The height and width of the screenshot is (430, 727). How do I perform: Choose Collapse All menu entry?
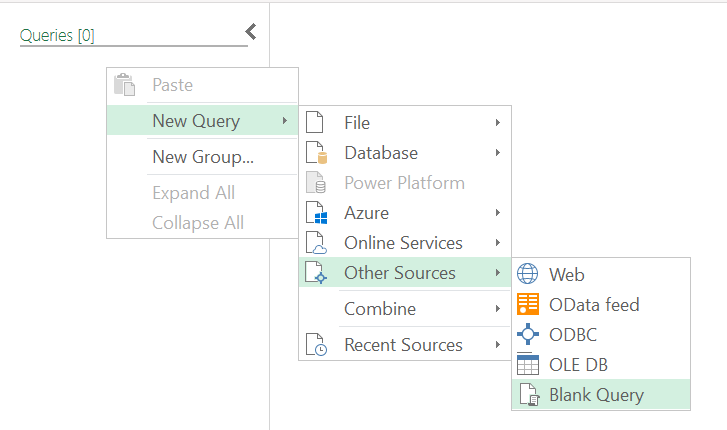click(x=203, y=223)
